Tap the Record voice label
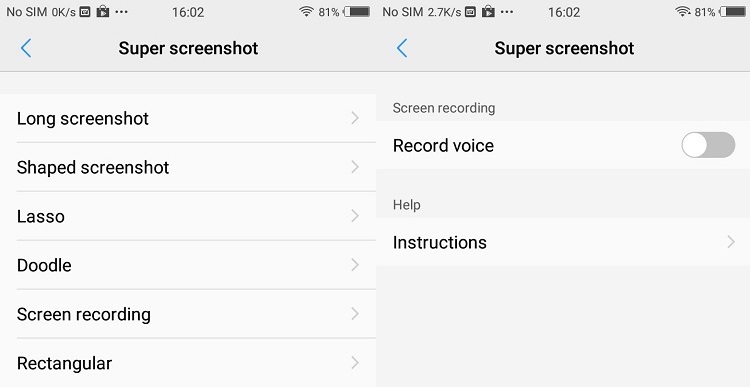The width and height of the screenshot is (750, 387). pos(443,145)
